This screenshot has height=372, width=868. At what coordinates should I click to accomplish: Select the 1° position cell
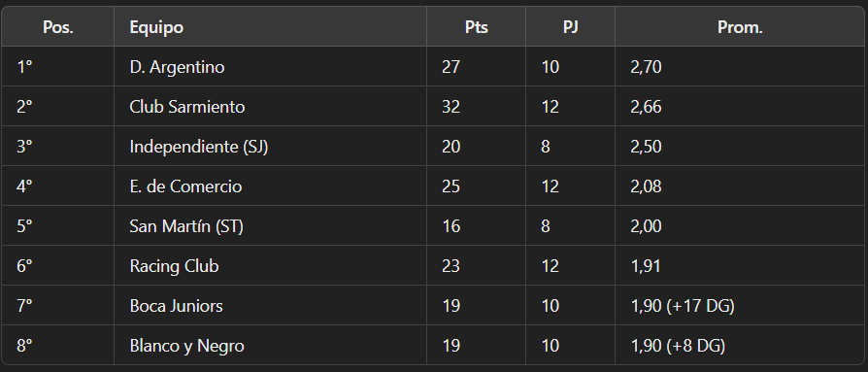[x=24, y=67]
